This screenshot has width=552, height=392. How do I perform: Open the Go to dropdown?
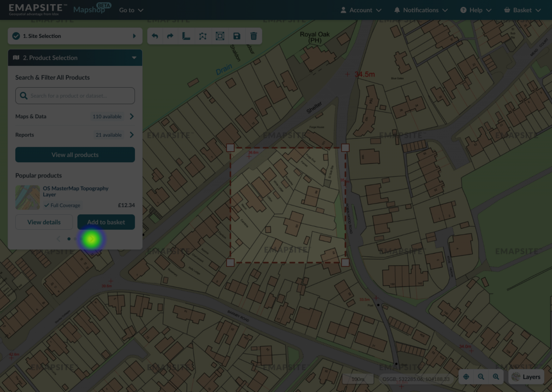coord(131,10)
